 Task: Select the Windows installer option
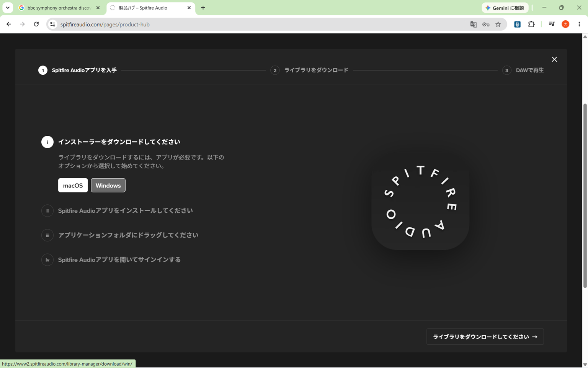point(108,185)
